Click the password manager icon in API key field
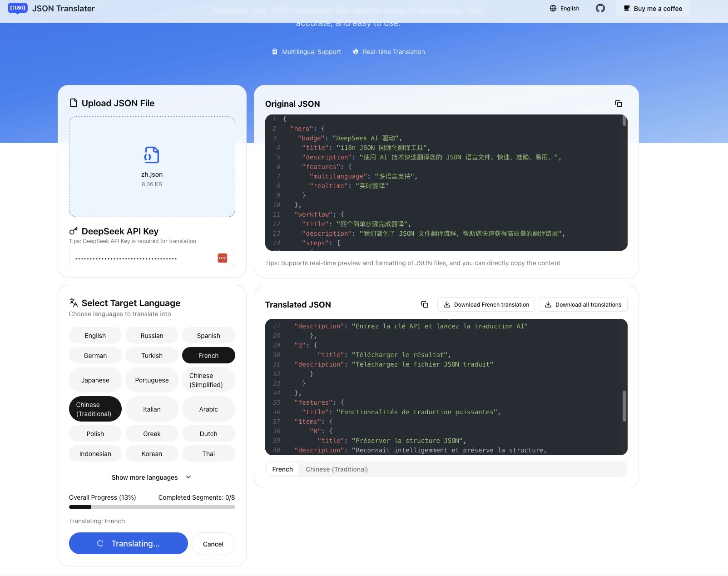The width and height of the screenshot is (728, 576). pyautogui.click(x=223, y=258)
